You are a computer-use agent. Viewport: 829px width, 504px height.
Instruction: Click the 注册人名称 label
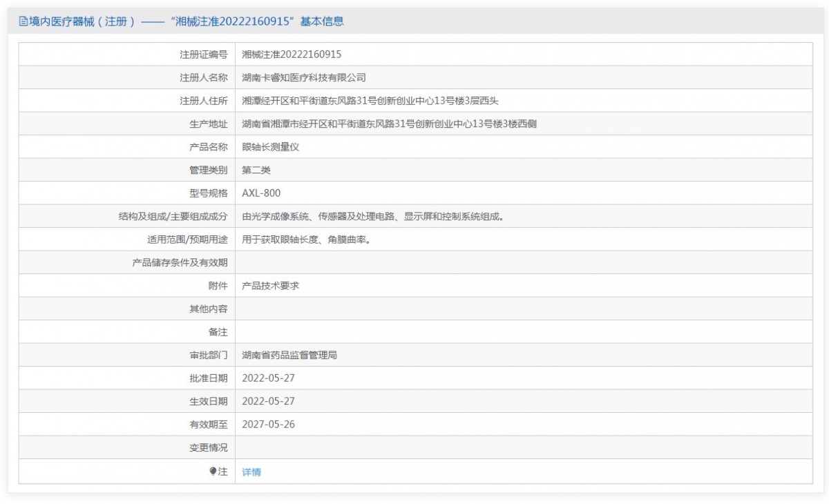click(x=204, y=78)
